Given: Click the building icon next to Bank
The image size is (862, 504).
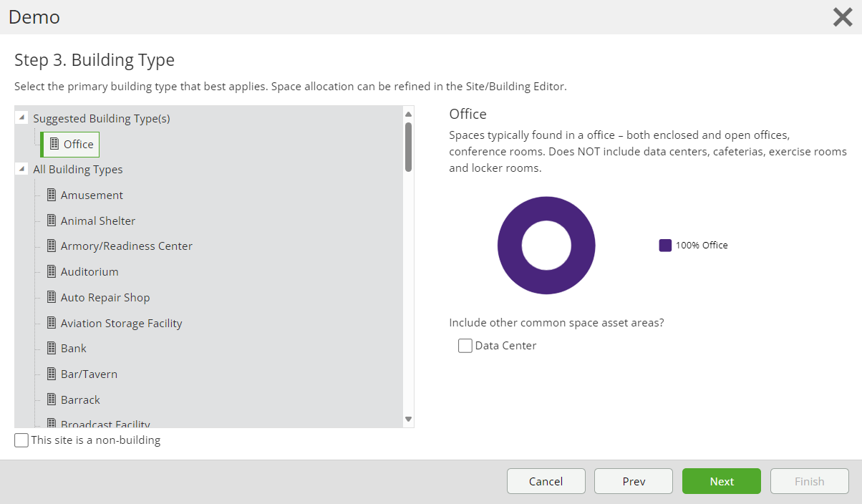Looking at the screenshot, I should pyautogui.click(x=52, y=348).
